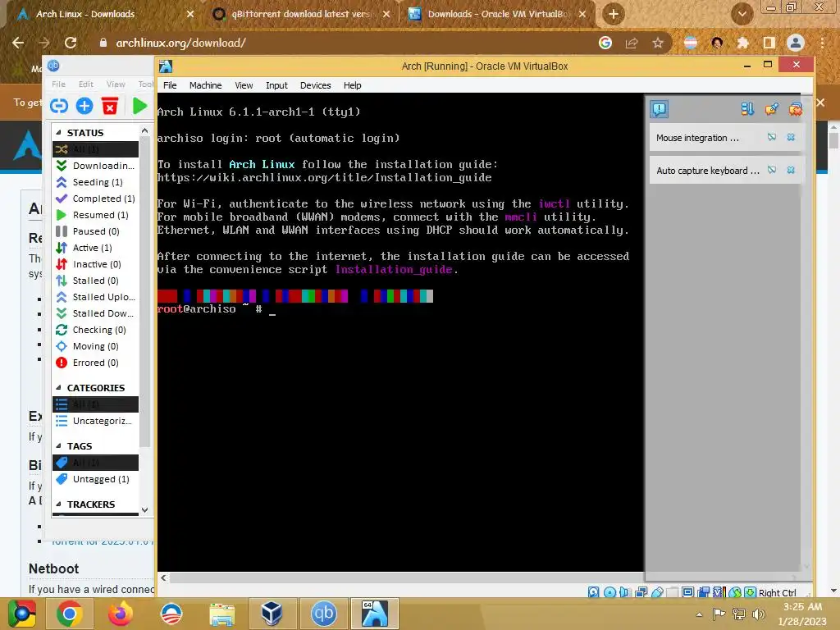
Task: Open the File menu in VirtualBox
Action: coord(170,85)
